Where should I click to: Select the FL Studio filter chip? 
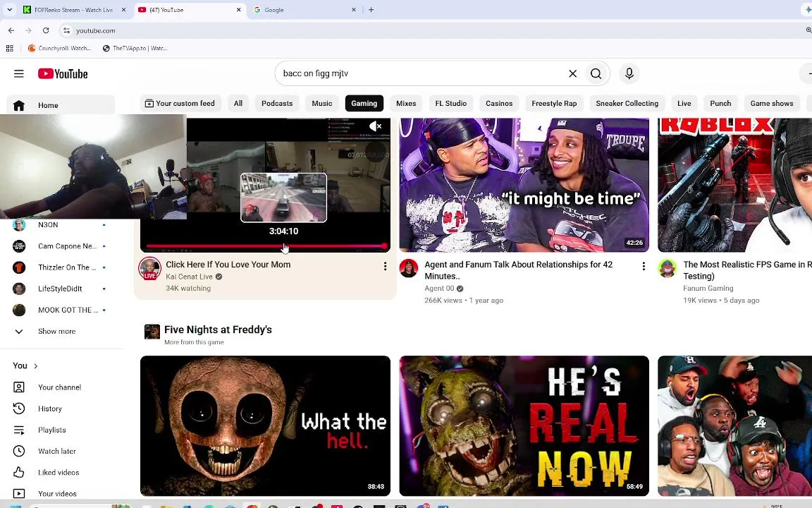(x=451, y=103)
